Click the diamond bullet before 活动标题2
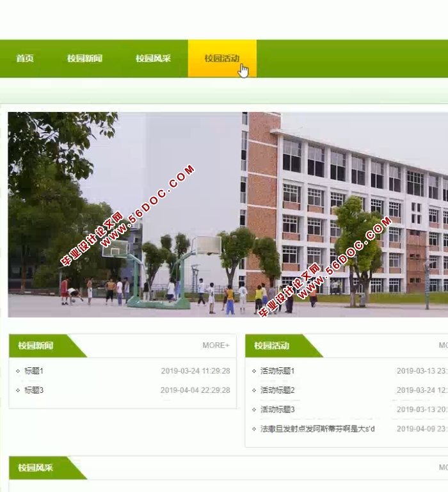 pos(254,390)
